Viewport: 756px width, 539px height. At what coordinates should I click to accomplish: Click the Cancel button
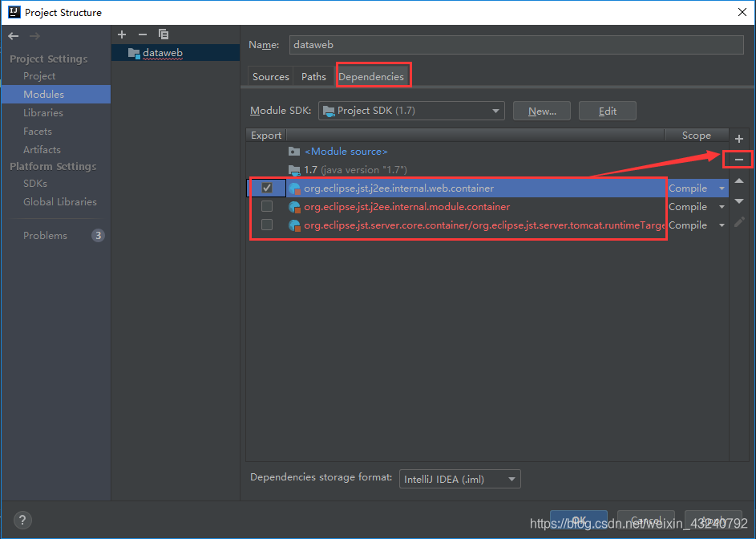[x=646, y=521]
